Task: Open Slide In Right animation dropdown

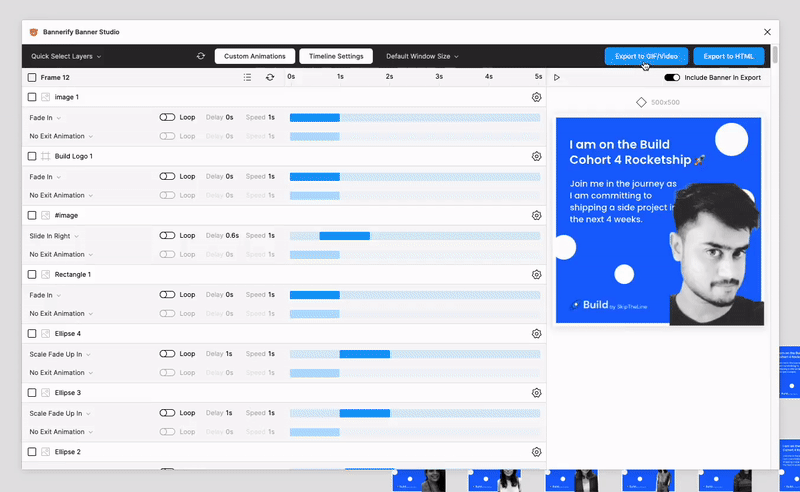Action: tap(54, 236)
